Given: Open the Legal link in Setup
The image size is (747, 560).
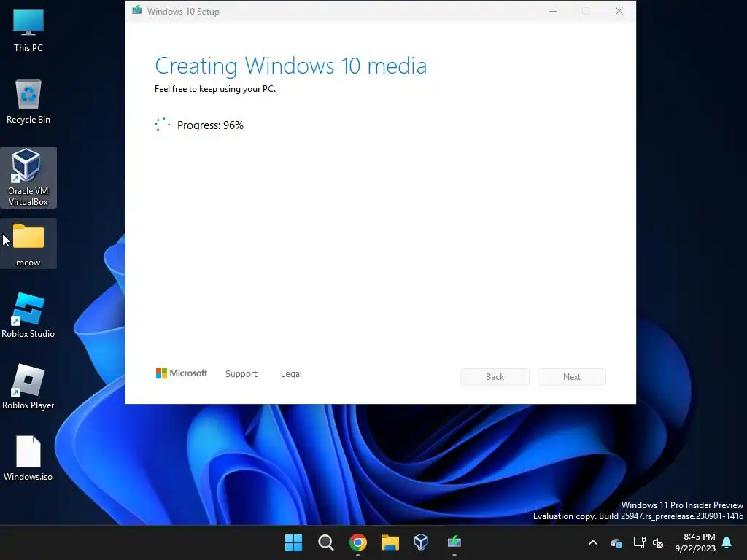Looking at the screenshot, I should [x=291, y=374].
